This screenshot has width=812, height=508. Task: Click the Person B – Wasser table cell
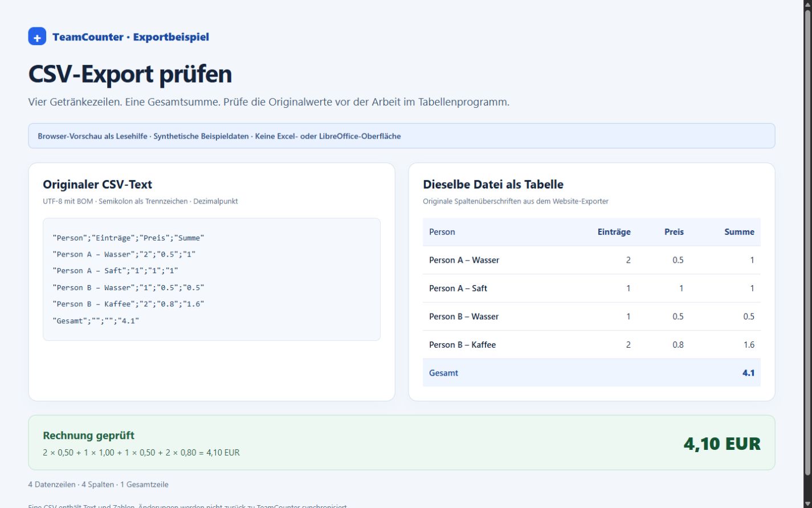coord(464,316)
